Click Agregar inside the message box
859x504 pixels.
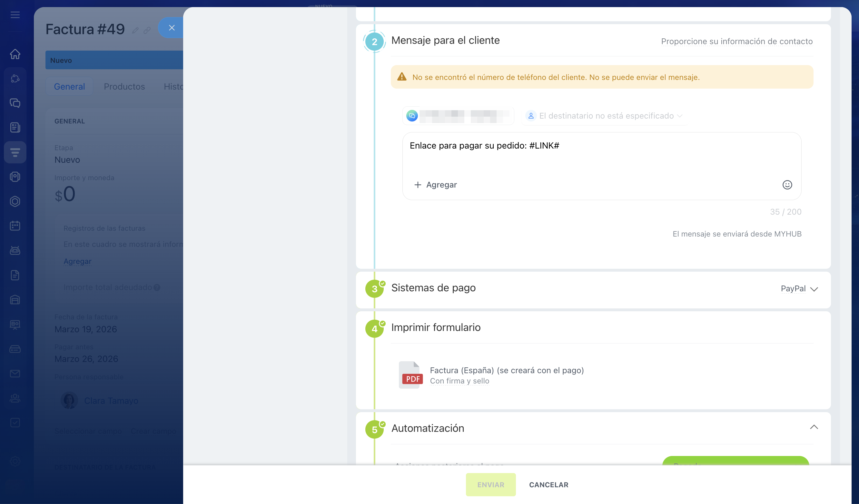(436, 185)
